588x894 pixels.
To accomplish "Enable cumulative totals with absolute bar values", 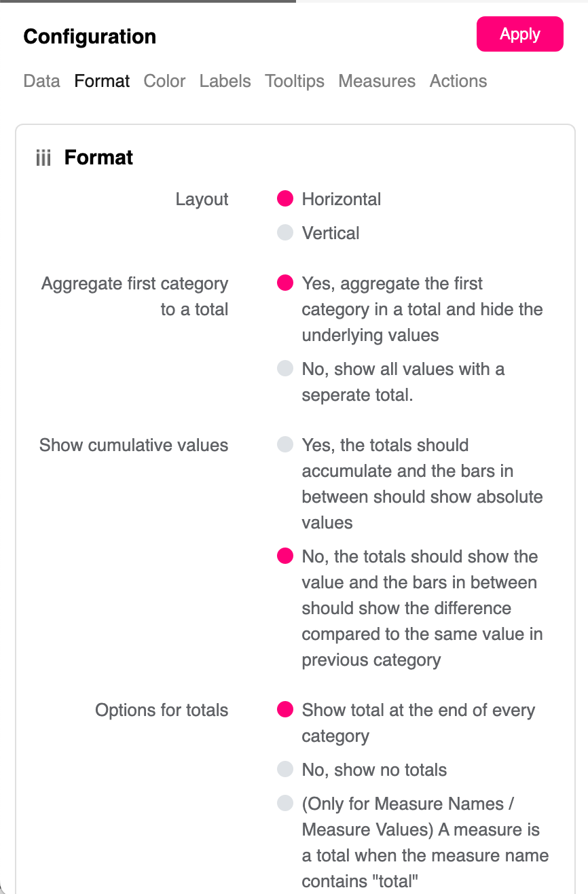I will click(285, 445).
